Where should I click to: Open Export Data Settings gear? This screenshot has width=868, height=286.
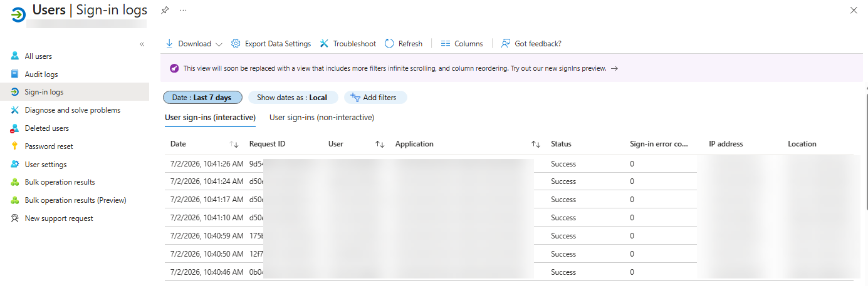coord(236,43)
